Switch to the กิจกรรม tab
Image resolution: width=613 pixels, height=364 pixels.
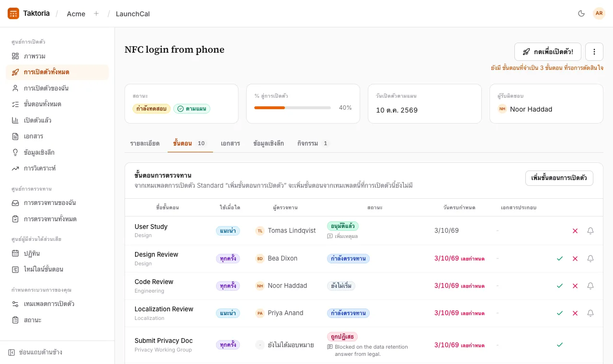click(313, 143)
